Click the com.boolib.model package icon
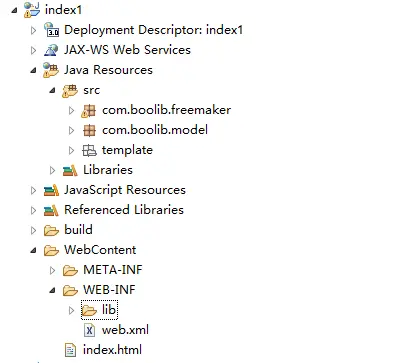Screen dimensions: 408x363 click(x=89, y=130)
